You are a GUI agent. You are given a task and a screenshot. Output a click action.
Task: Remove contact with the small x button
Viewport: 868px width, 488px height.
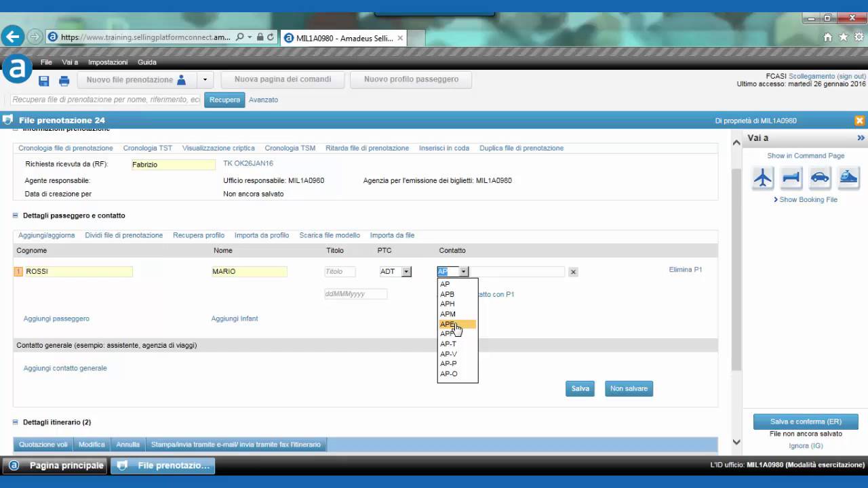click(x=573, y=272)
